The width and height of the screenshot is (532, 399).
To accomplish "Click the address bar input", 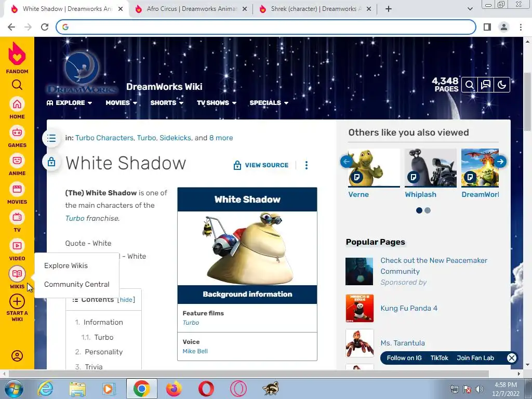I will [265, 27].
